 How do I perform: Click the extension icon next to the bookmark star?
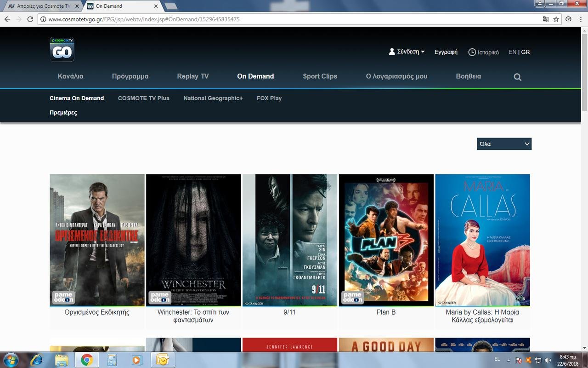568,19
